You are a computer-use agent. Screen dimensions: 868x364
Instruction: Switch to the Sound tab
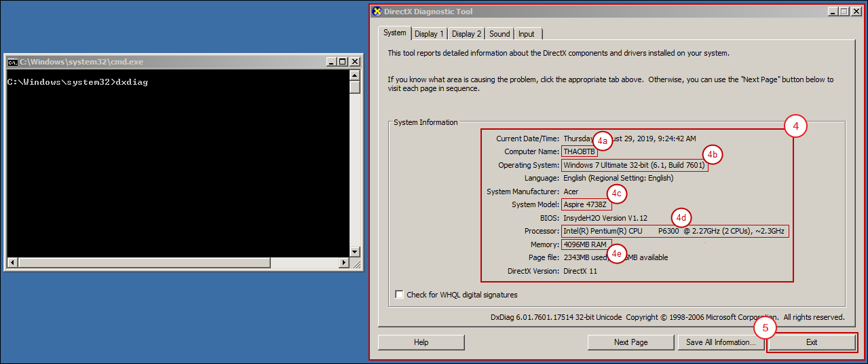[499, 34]
